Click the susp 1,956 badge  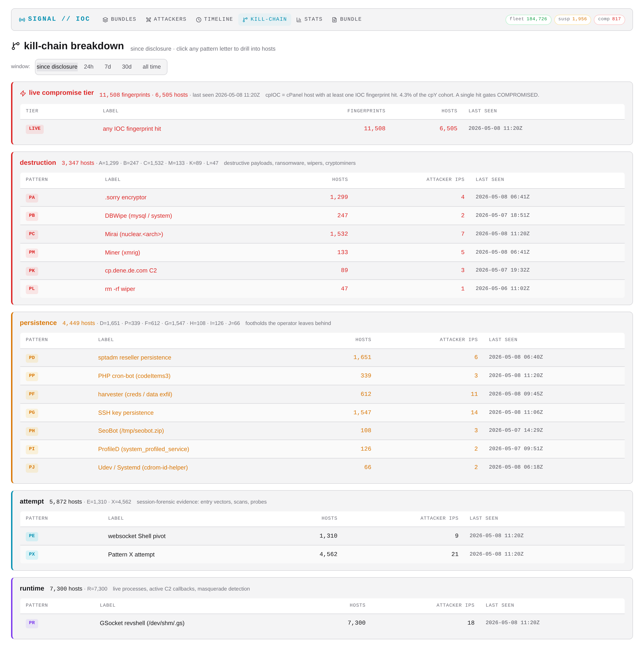click(572, 20)
